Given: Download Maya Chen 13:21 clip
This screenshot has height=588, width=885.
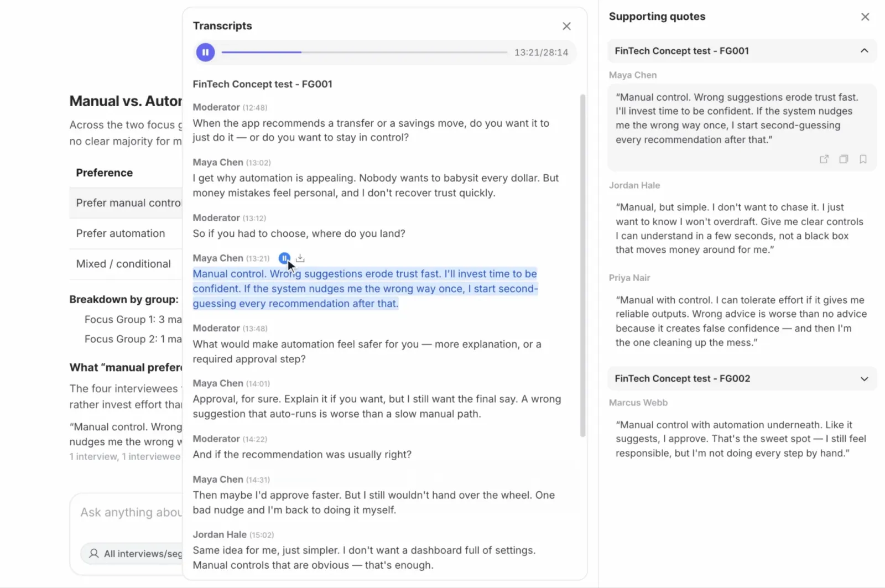Looking at the screenshot, I should [x=300, y=258].
